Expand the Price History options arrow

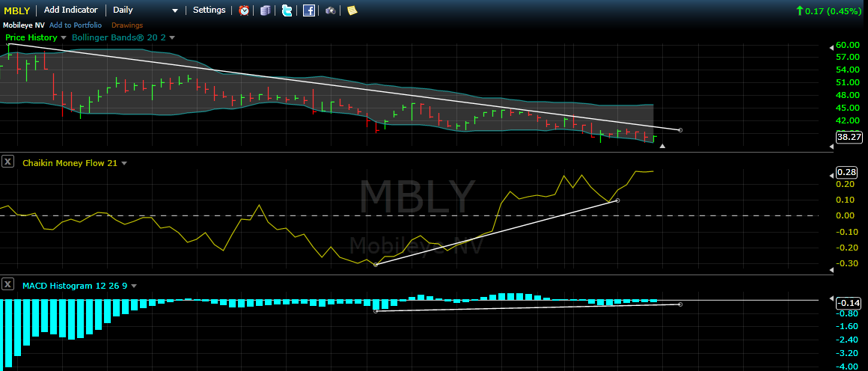point(63,37)
